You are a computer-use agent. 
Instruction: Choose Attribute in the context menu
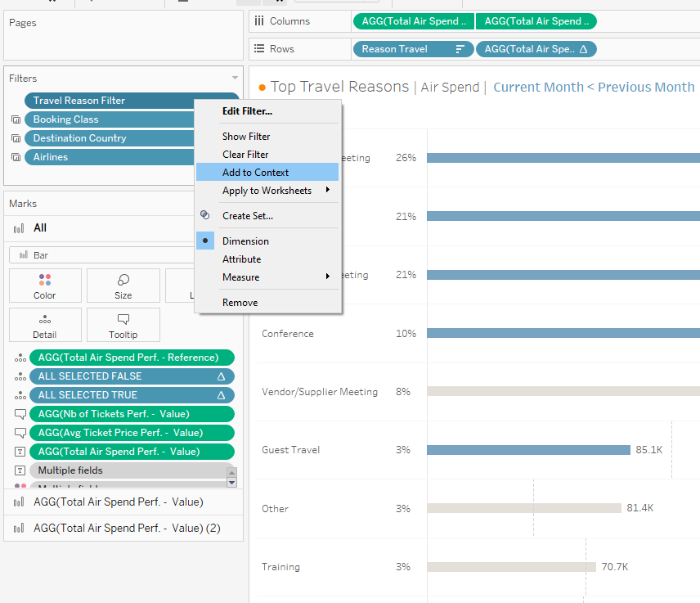(x=242, y=259)
